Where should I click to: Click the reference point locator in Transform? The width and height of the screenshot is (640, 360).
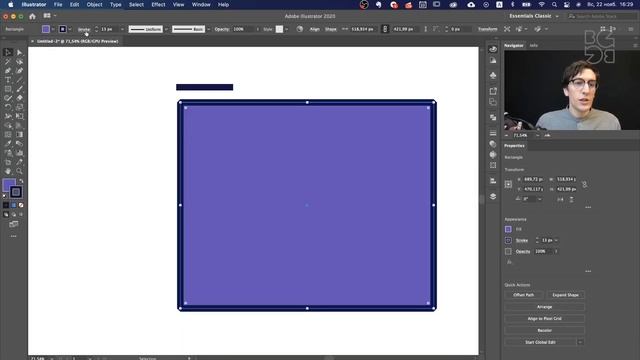[508, 184]
